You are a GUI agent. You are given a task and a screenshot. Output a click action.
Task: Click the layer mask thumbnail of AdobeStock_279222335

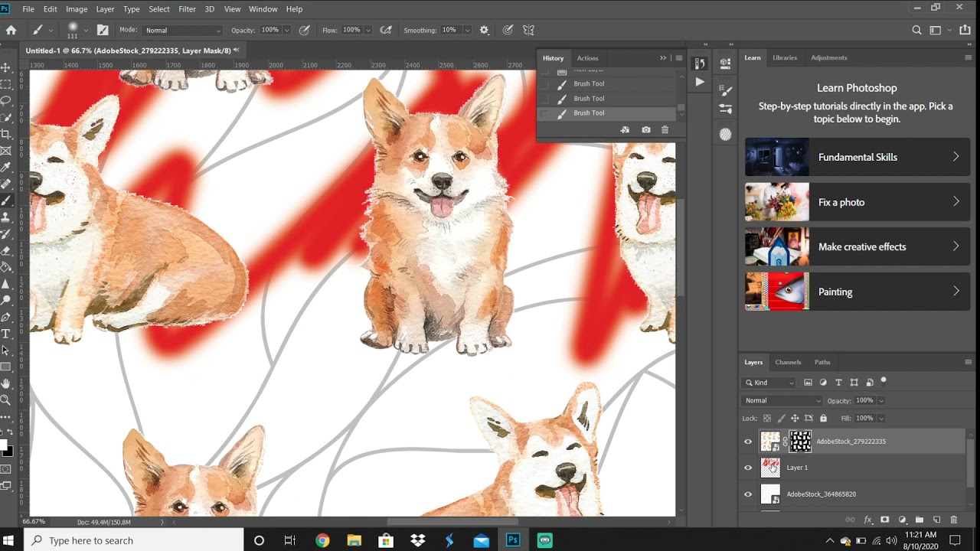point(800,442)
